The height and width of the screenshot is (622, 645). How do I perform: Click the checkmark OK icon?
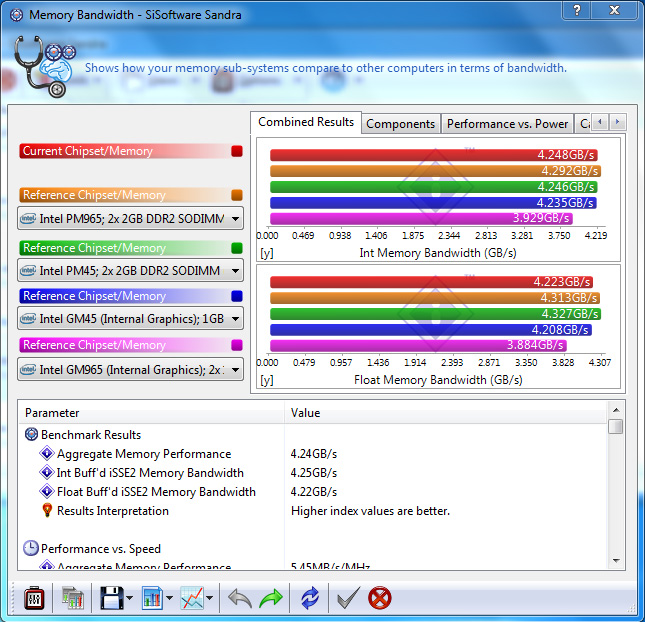coord(348,598)
